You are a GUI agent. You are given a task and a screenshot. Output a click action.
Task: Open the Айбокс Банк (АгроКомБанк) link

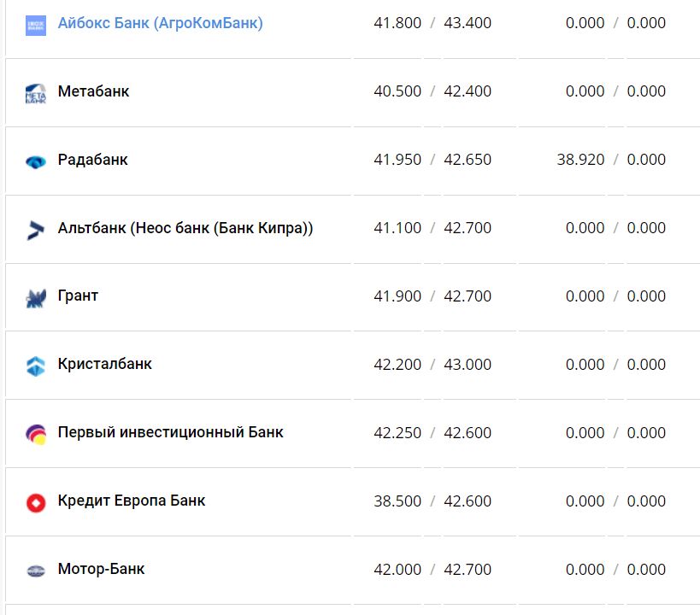[x=160, y=23]
